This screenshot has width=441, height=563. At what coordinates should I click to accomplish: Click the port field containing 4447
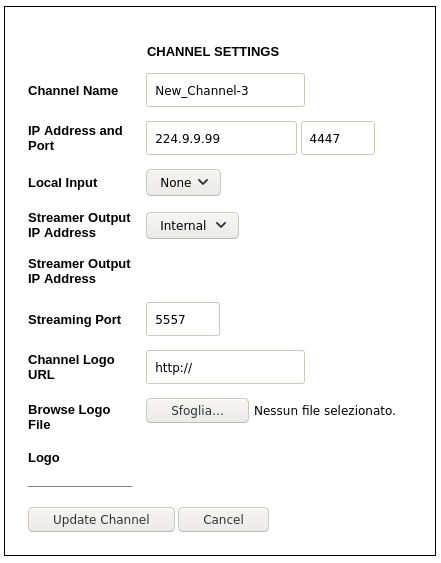pos(338,138)
